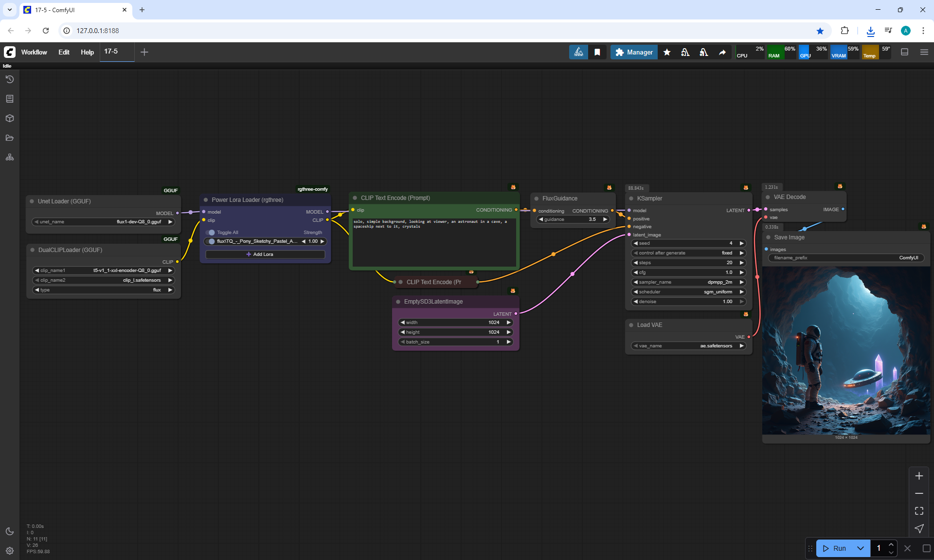This screenshot has width=934, height=560.
Task: Open the queue history sidebar icon
Action: 10,79
